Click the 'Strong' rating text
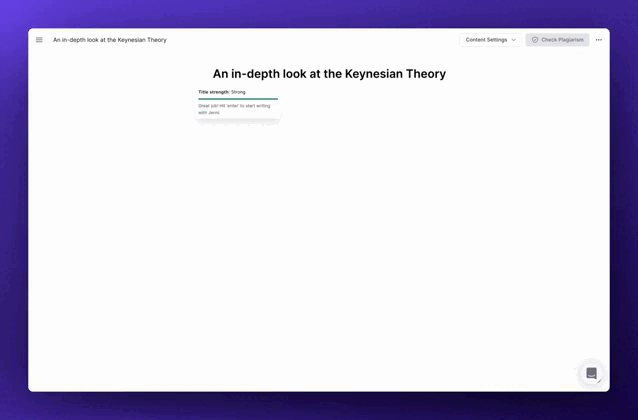Viewport: 638px width, 420px height. click(x=238, y=92)
